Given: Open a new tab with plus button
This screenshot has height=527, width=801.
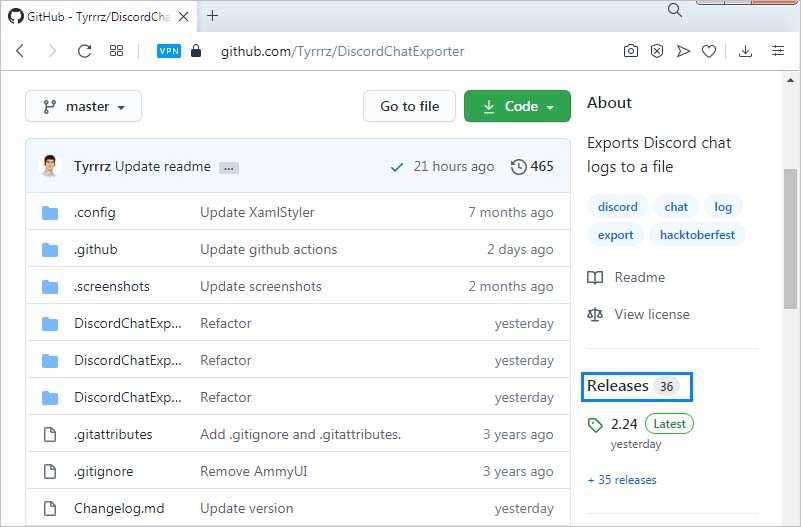Looking at the screenshot, I should pos(213,15).
